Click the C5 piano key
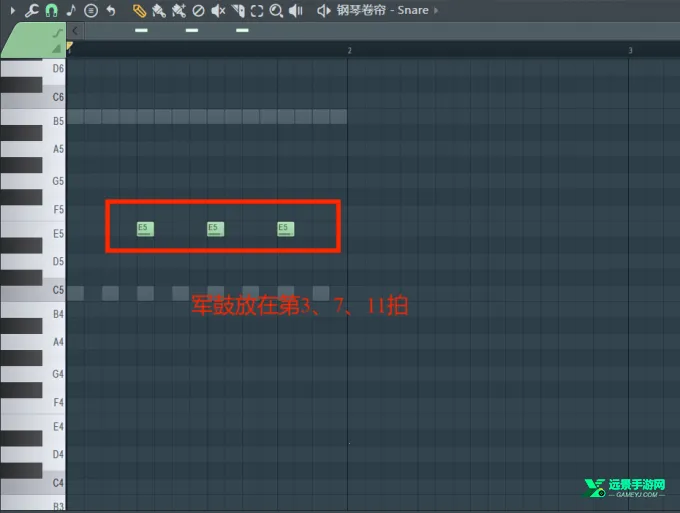Viewport: 680px width, 513px height. pyautogui.click(x=33, y=290)
